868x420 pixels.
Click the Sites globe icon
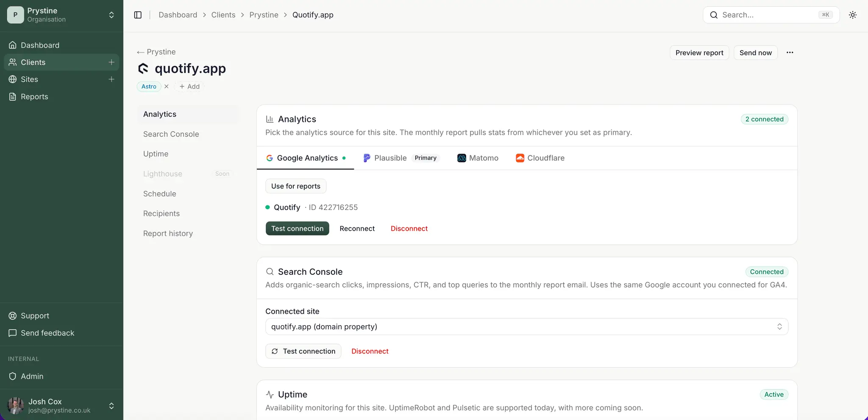pos(13,79)
